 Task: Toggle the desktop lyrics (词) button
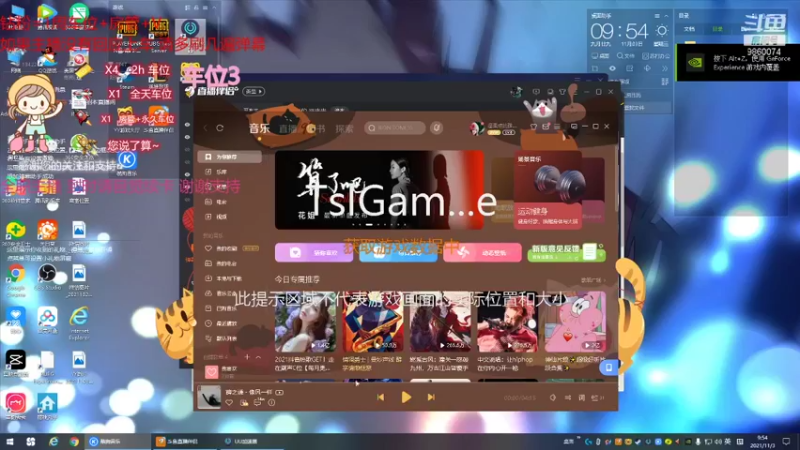click(582, 397)
